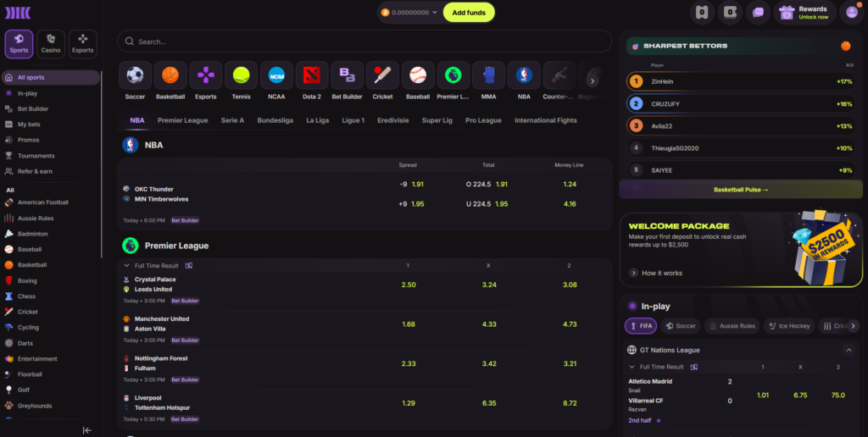Image resolution: width=868 pixels, height=437 pixels.
Task: Select Boxing in the sidebar list
Action: point(27,280)
